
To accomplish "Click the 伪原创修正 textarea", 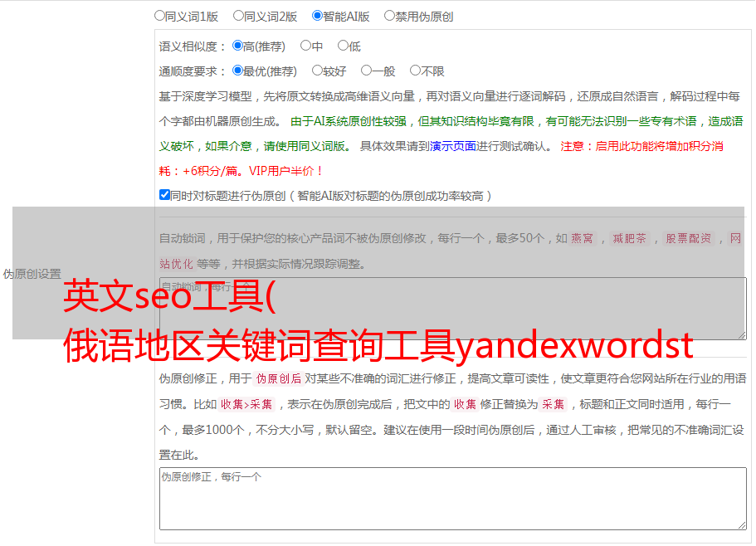I will (453, 499).
